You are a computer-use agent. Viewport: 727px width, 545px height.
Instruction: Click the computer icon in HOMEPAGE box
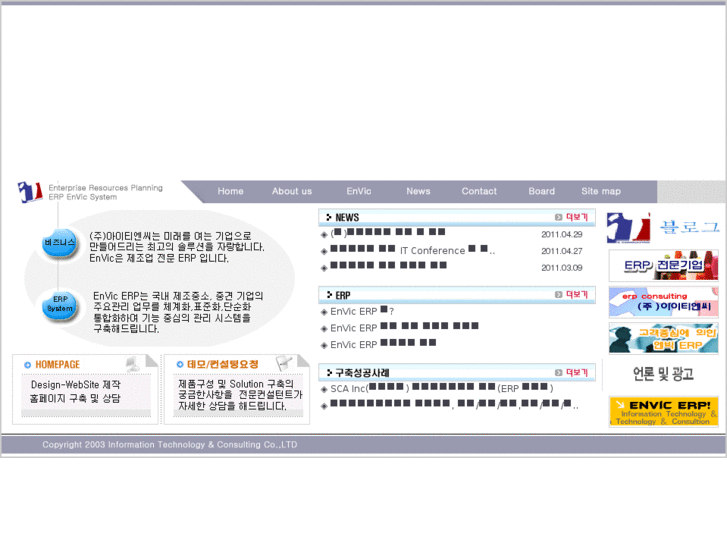[133, 364]
